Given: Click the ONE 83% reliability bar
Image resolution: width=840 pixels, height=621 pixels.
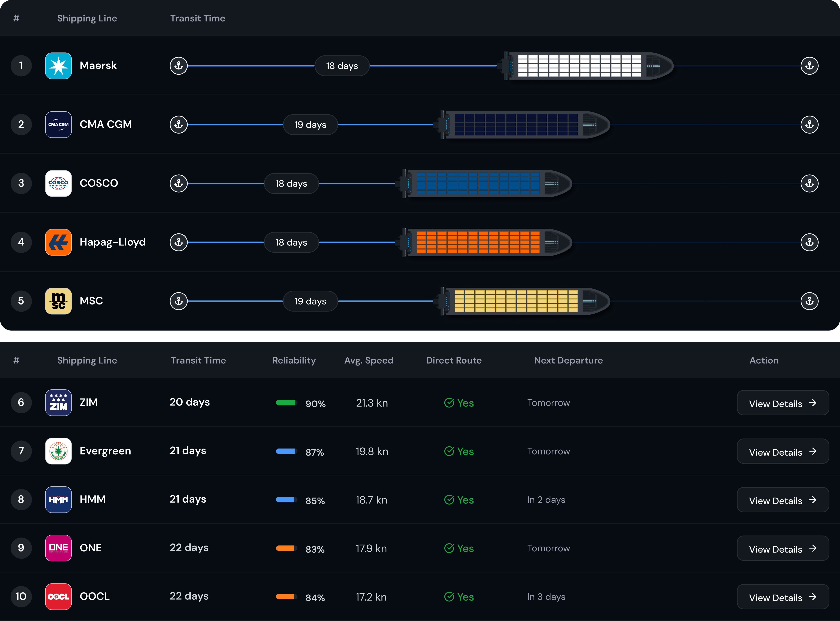Looking at the screenshot, I should 286,548.
